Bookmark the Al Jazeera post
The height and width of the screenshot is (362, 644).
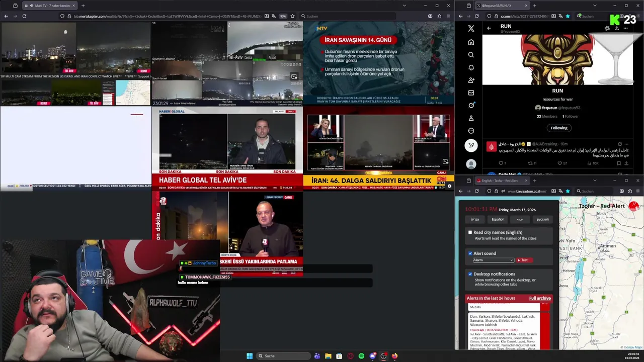[618, 163]
